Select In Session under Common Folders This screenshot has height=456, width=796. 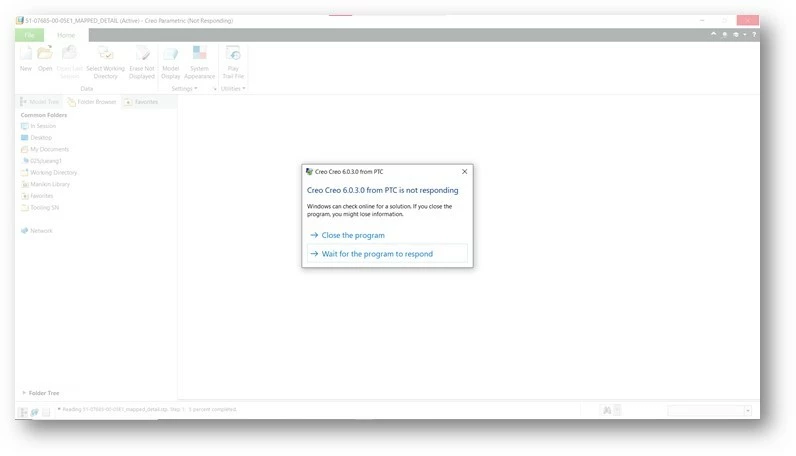(x=39, y=126)
